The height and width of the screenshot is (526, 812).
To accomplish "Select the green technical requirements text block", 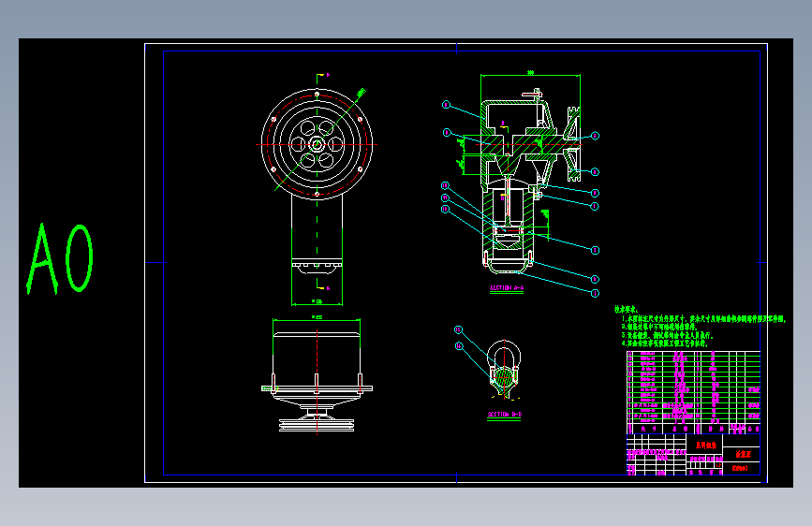I will (700, 326).
